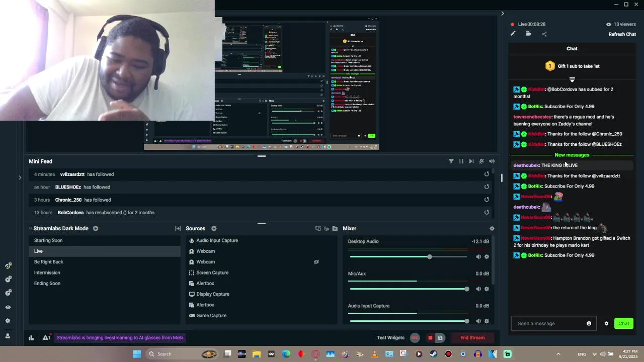This screenshot has width=644, height=362.
Task: Click the stream preview thumbnail
Action: coord(262,83)
